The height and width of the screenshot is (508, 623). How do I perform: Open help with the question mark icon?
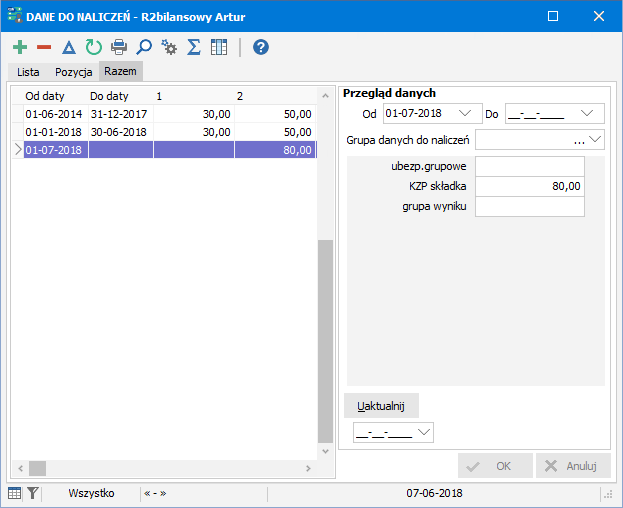261,47
